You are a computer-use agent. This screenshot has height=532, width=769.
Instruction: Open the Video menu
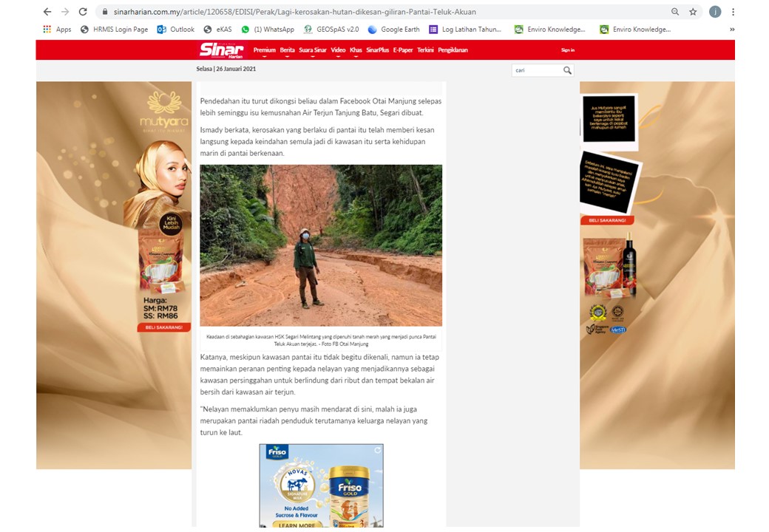click(x=338, y=50)
